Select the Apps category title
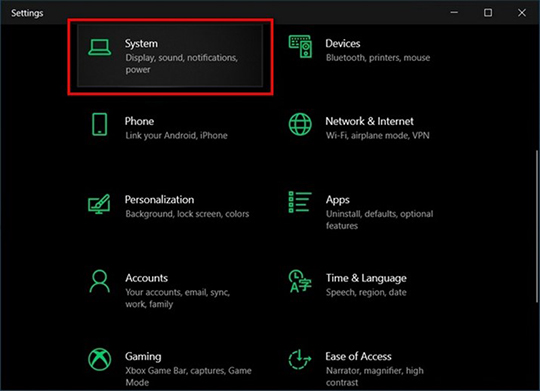The image size is (540, 391). coord(338,200)
